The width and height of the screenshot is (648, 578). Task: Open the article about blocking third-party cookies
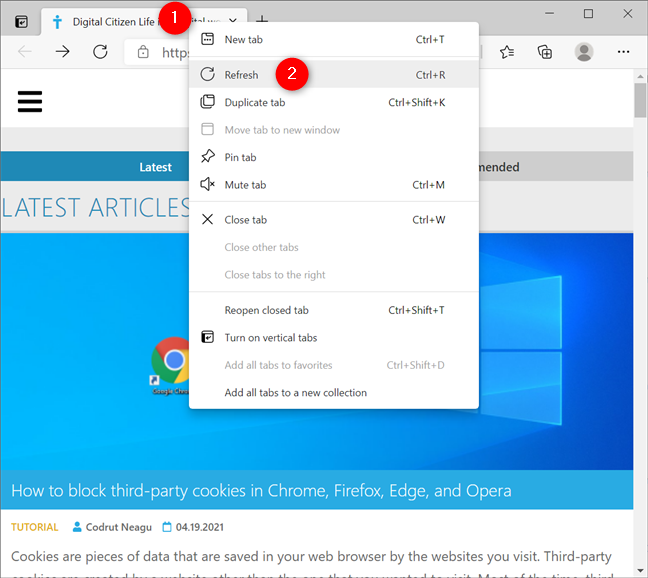(261, 490)
